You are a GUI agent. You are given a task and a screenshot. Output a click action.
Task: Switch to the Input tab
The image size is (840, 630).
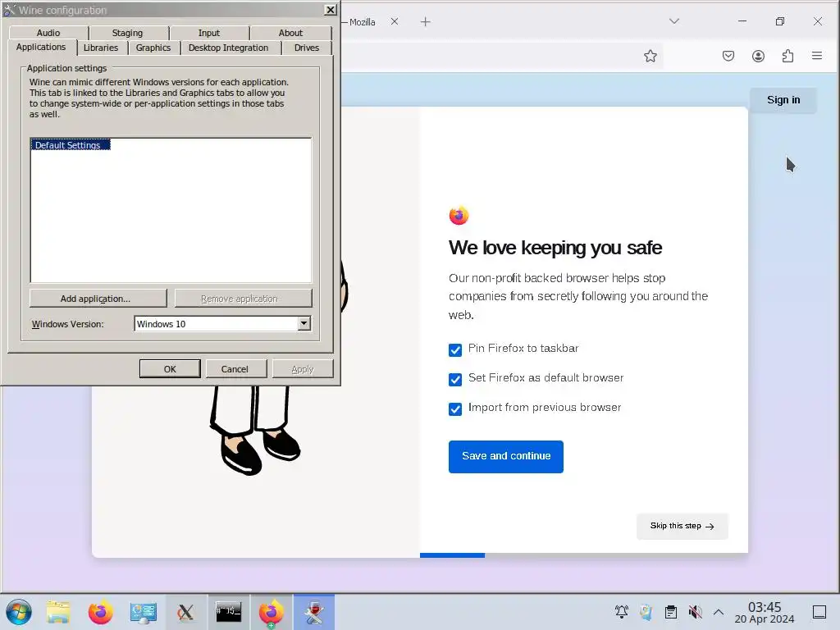pos(209,33)
